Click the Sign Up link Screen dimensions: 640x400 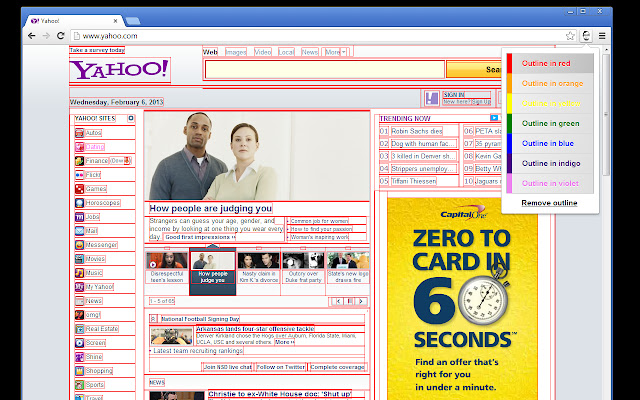coord(481,102)
